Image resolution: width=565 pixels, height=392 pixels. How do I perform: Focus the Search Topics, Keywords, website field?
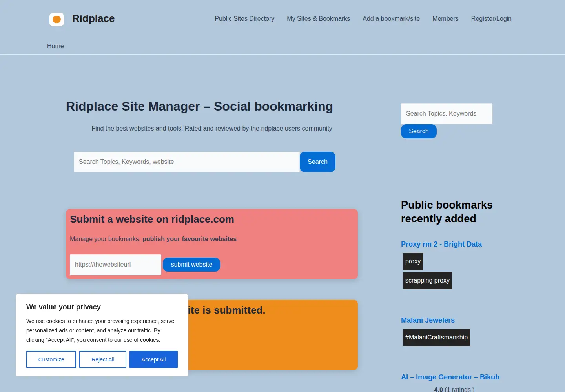tap(187, 162)
